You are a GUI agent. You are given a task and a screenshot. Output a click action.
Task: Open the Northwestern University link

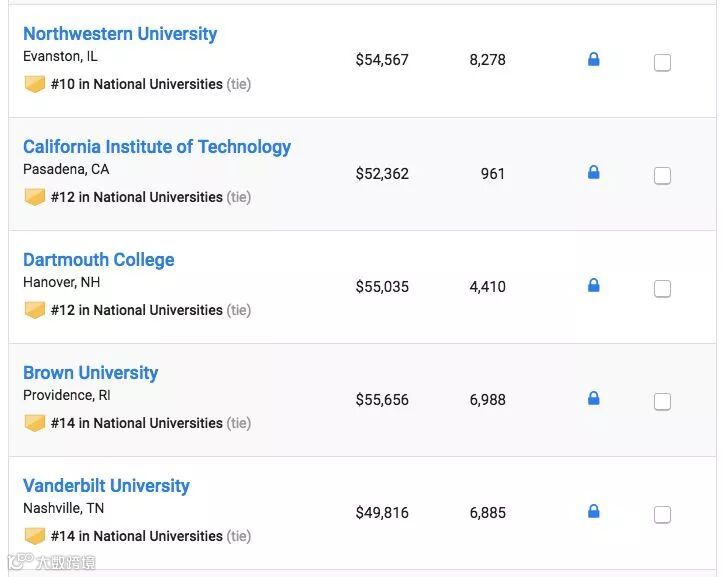click(120, 34)
